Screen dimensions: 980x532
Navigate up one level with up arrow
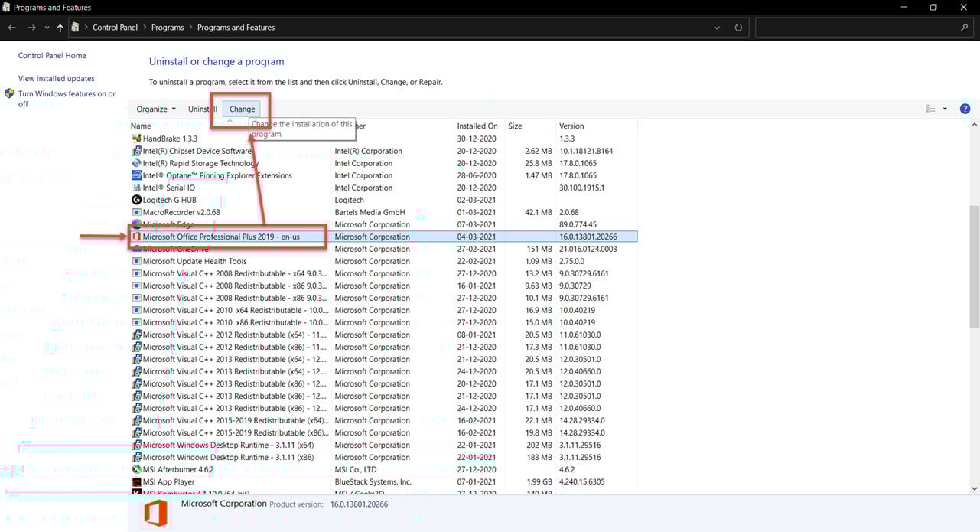click(60, 28)
